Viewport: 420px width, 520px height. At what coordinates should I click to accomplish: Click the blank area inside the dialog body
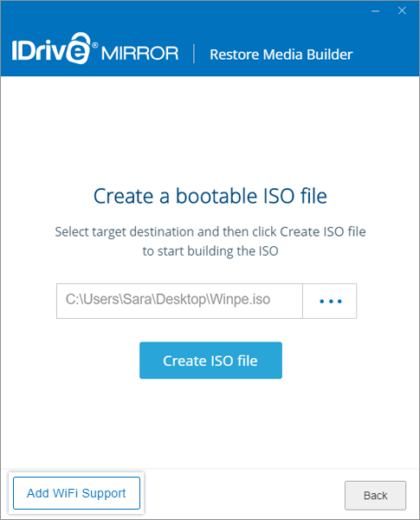[x=210, y=133]
